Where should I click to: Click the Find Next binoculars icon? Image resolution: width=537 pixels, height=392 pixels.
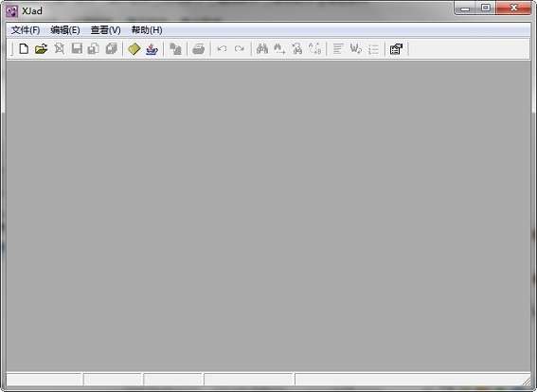pos(279,48)
